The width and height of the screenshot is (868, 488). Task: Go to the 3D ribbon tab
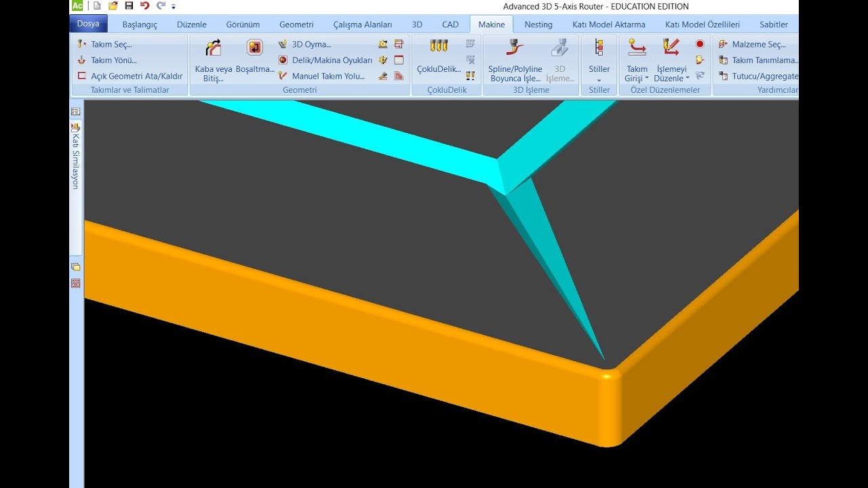coord(417,24)
